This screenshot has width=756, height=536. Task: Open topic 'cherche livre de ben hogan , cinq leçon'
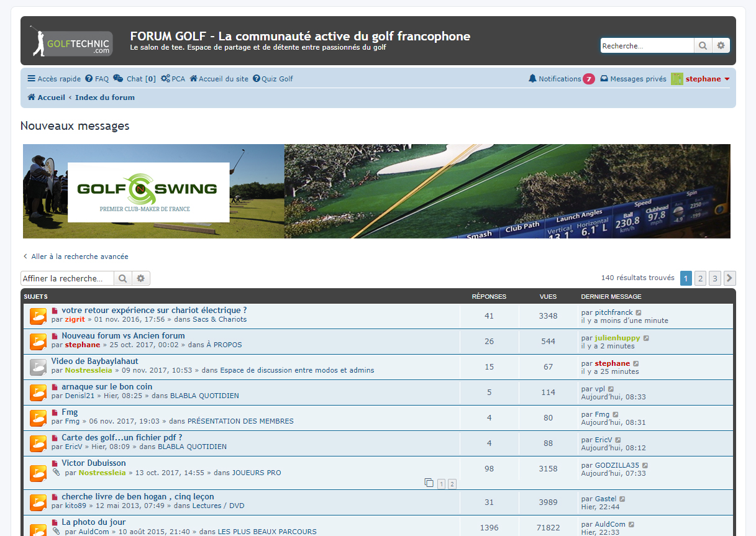pyautogui.click(x=138, y=497)
